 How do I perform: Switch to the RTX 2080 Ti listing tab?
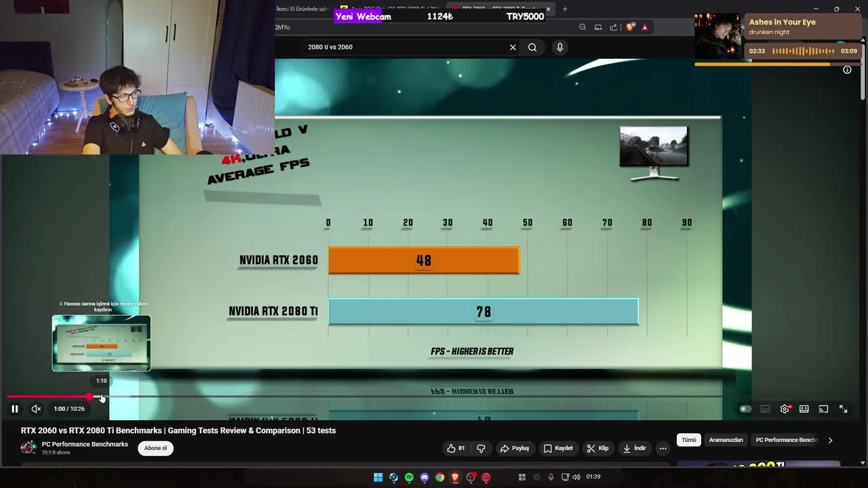[390, 9]
